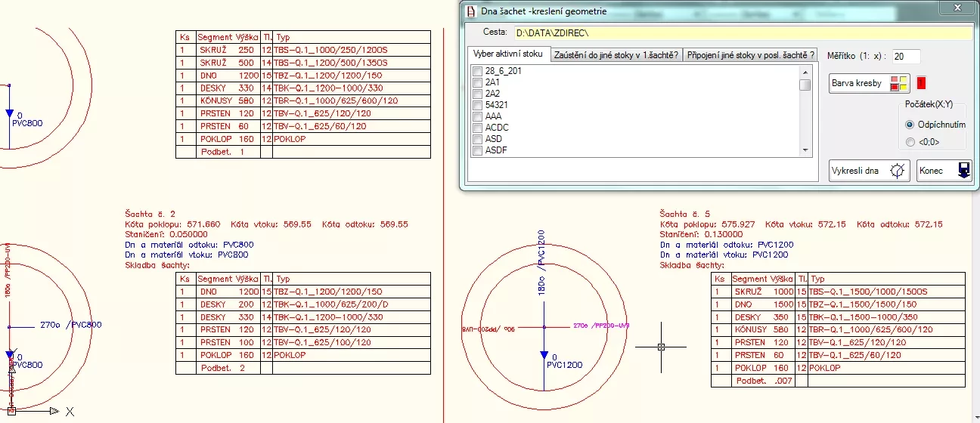Check the 28_6_201 sewer checkbox

click(476, 71)
